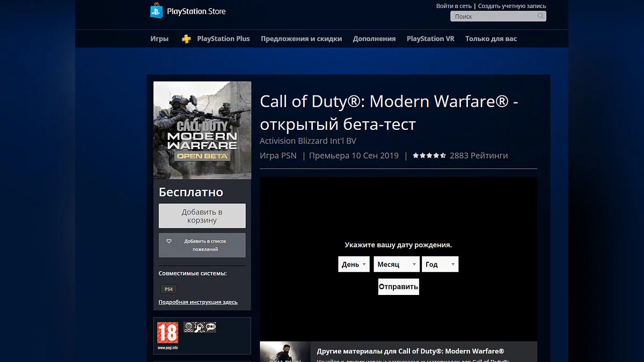Open the День (day) dropdown
The width and height of the screenshot is (644, 362).
click(x=354, y=264)
